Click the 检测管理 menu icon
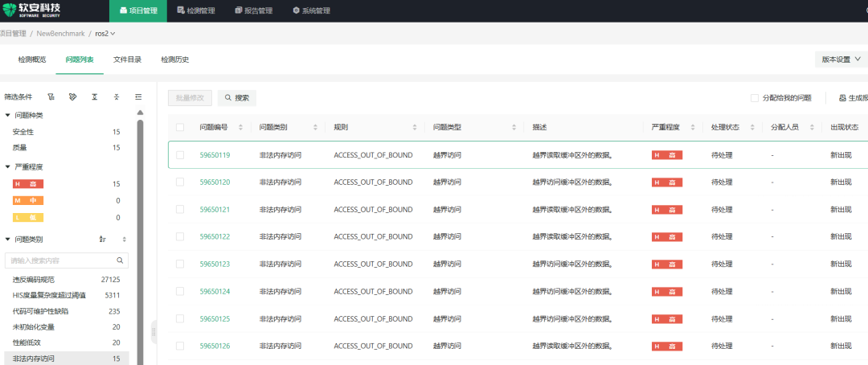The width and height of the screenshot is (868, 365). click(x=181, y=10)
